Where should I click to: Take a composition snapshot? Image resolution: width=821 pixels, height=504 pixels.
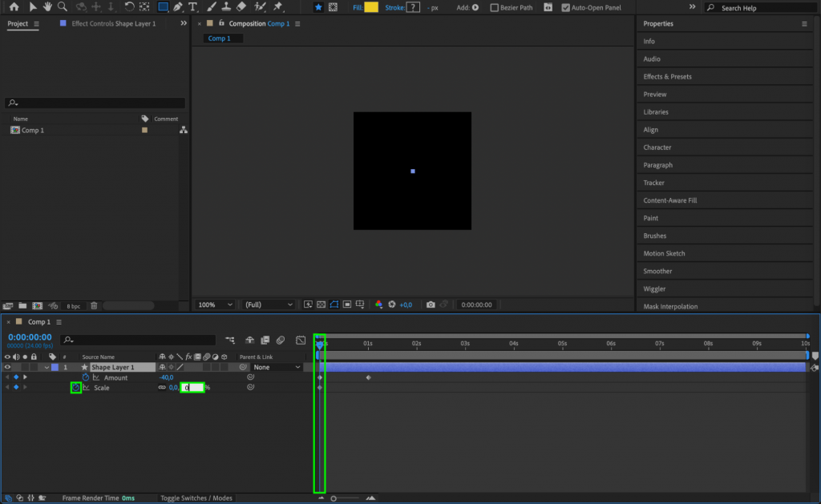[x=431, y=304]
